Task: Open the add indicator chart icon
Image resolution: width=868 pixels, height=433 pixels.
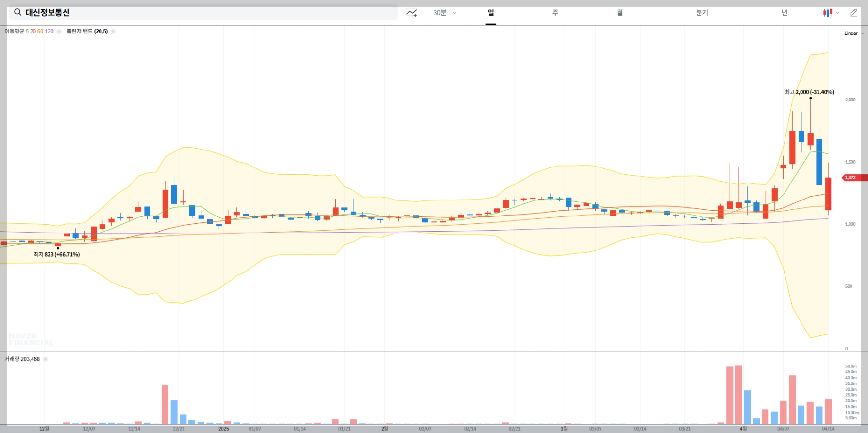Action: [x=412, y=13]
